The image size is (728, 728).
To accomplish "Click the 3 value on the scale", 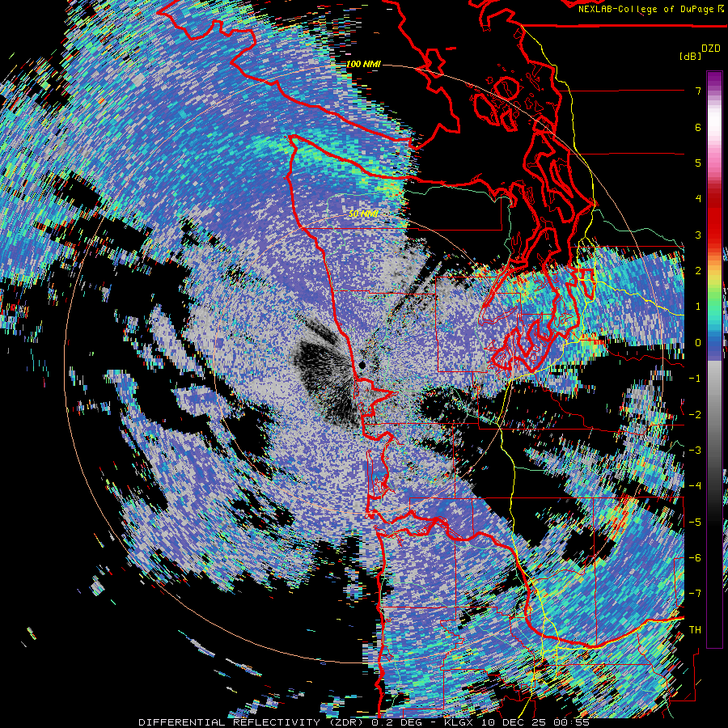I will (698, 235).
